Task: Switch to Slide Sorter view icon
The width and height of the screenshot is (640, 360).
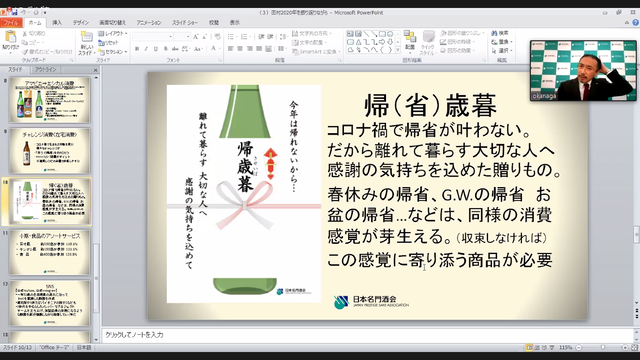Action: [537, 348]
